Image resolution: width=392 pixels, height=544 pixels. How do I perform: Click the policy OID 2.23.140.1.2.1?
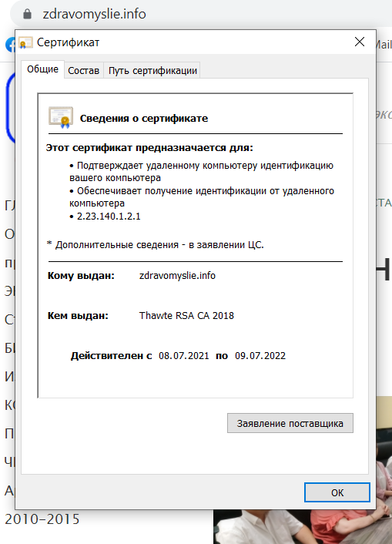109,217
